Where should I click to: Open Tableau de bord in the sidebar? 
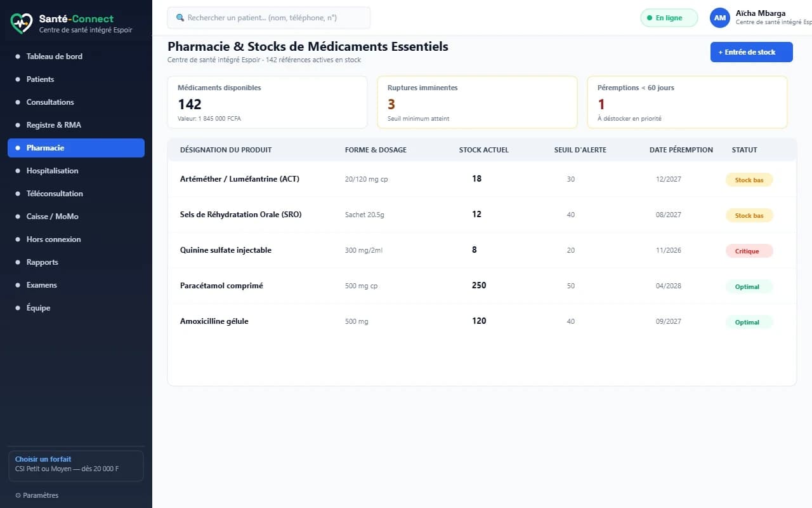coord(76,57)
